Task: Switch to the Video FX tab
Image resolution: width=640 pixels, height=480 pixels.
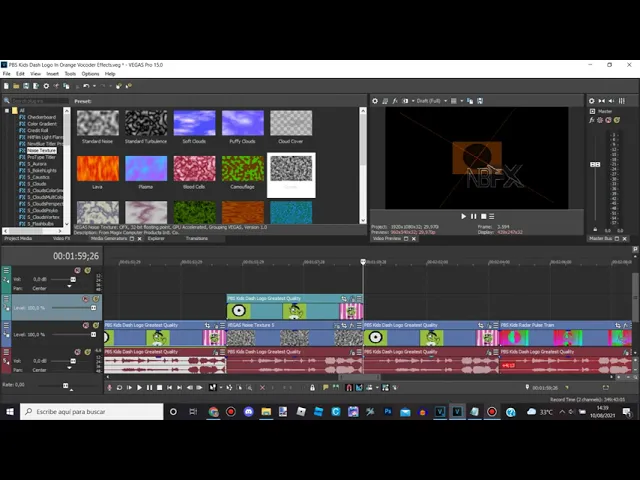Action: pyautogui.click(x=62, y=238)
